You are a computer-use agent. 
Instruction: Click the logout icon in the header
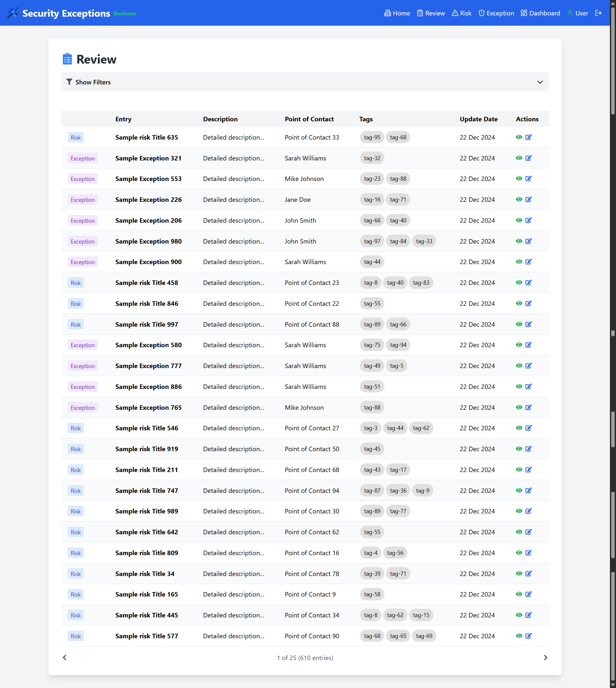598,13
